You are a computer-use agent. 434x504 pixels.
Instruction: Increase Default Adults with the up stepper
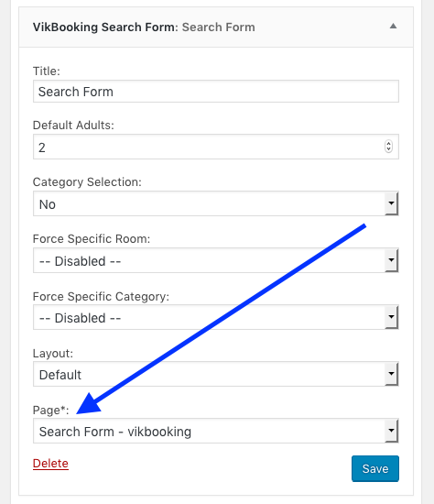pos(389,144)
